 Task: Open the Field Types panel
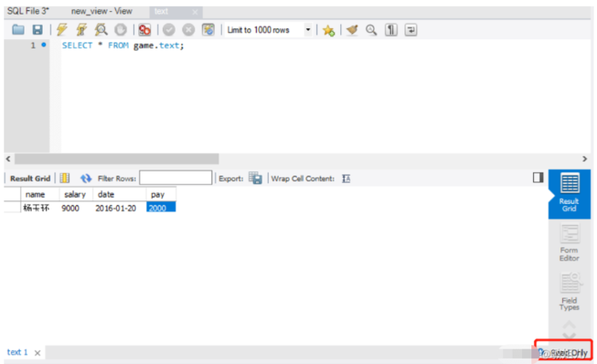coord(569,292)
